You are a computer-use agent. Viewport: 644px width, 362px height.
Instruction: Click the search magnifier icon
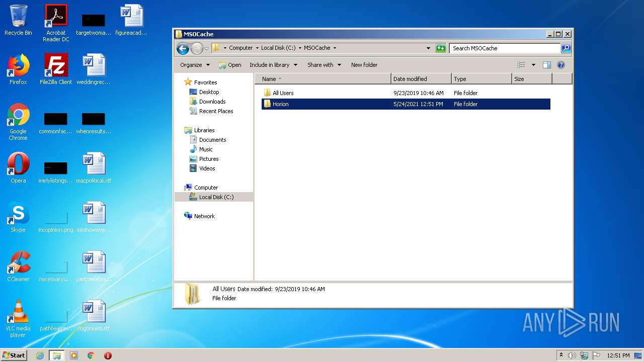[566, 48]
